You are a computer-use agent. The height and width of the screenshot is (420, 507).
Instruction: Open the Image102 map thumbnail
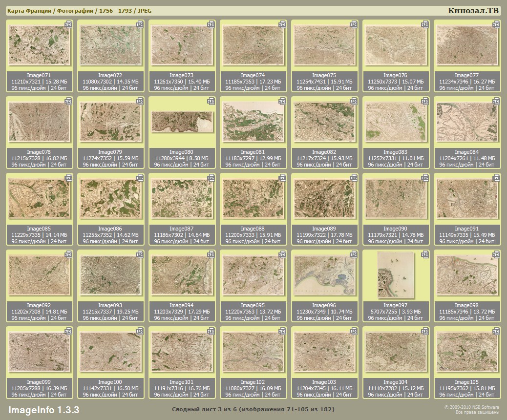click(253, 352)
